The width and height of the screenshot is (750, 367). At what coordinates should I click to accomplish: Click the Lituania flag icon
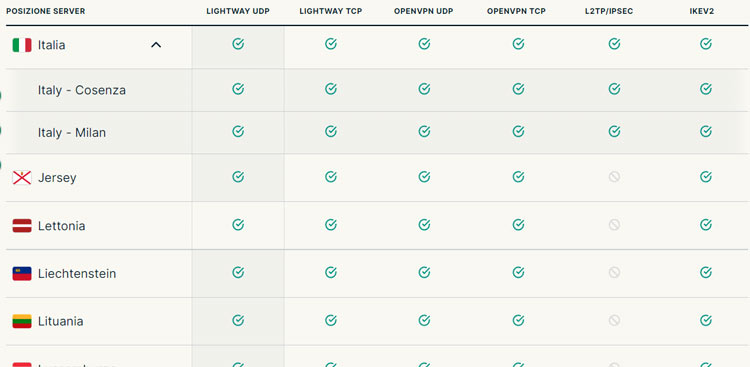point(22,321)
